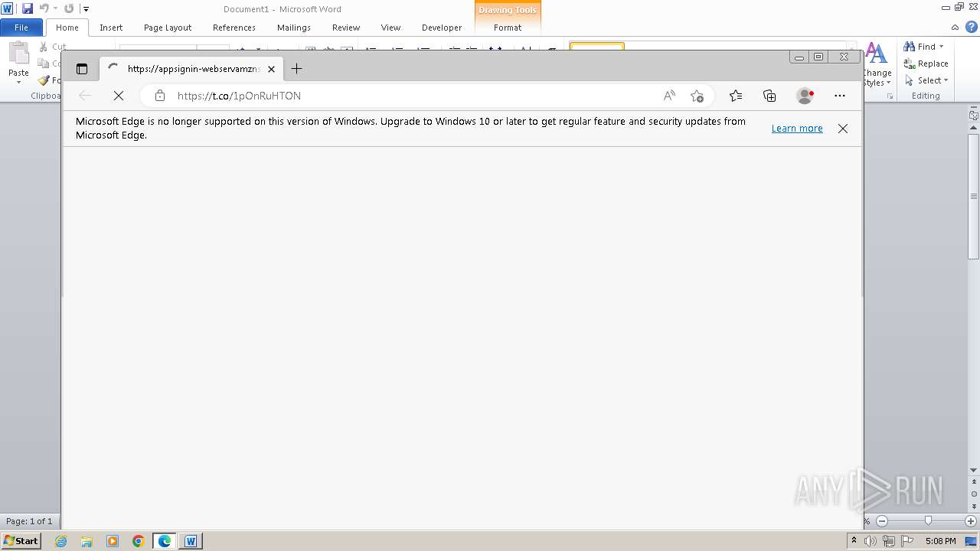Click the Undo icon in Word's title bar

[x=44, y=8]
